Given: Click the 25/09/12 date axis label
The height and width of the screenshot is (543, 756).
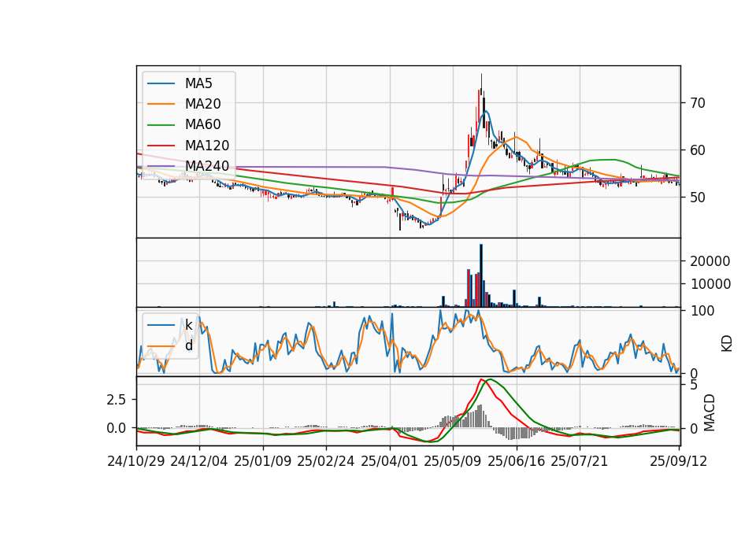Looking at the screenshot, I should click(679, 461).
